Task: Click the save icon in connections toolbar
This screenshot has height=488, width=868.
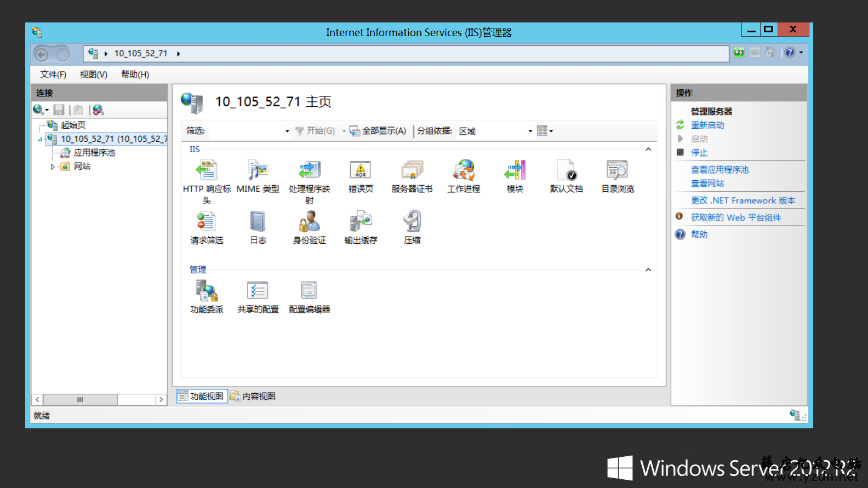Action: click(x=59, y=110)
